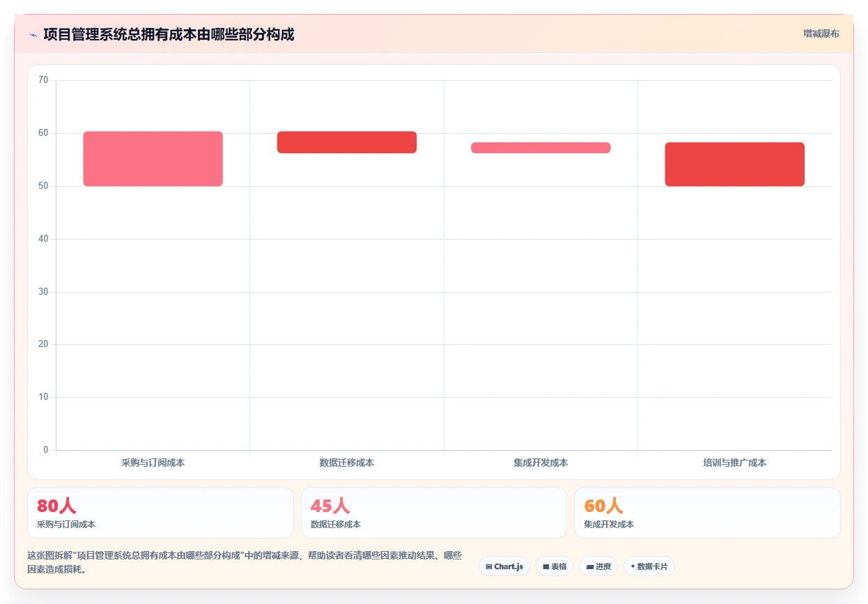Click the y-axis value 30
This screenshot has width=868, height=604.
(x=43, y=292)
